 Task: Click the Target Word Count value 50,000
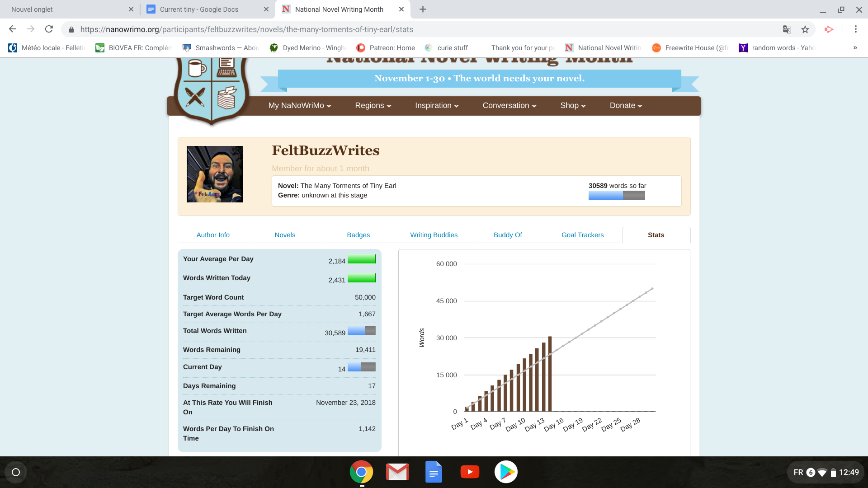(365, 297)
